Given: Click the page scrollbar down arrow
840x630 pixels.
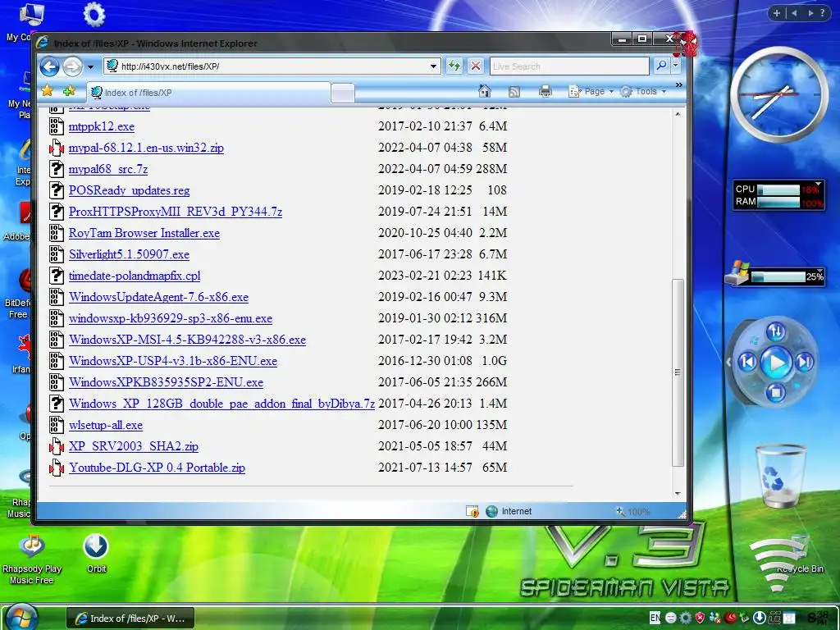Looking at the screenshot, I should tap(678, 493).
